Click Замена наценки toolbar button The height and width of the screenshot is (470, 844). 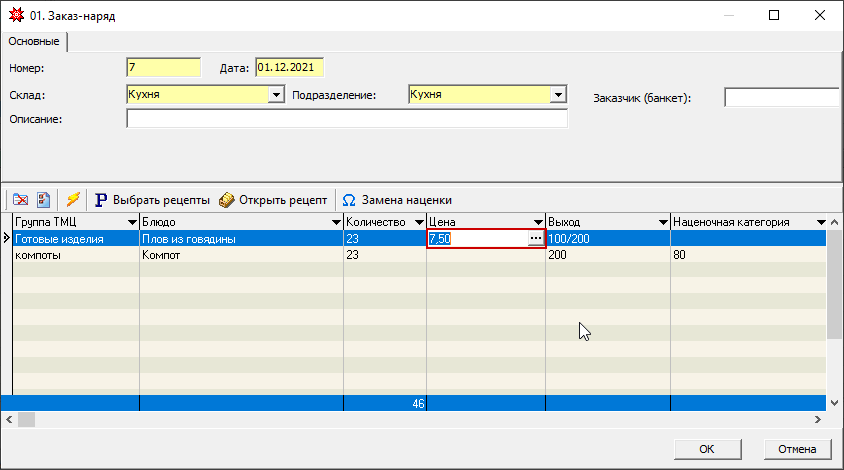[397, 200]
